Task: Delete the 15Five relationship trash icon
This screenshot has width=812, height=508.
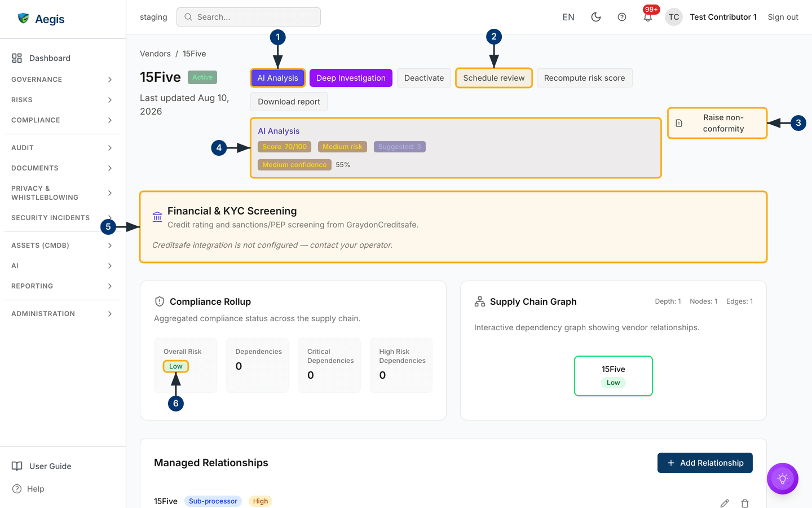Action: pos(745,503)
